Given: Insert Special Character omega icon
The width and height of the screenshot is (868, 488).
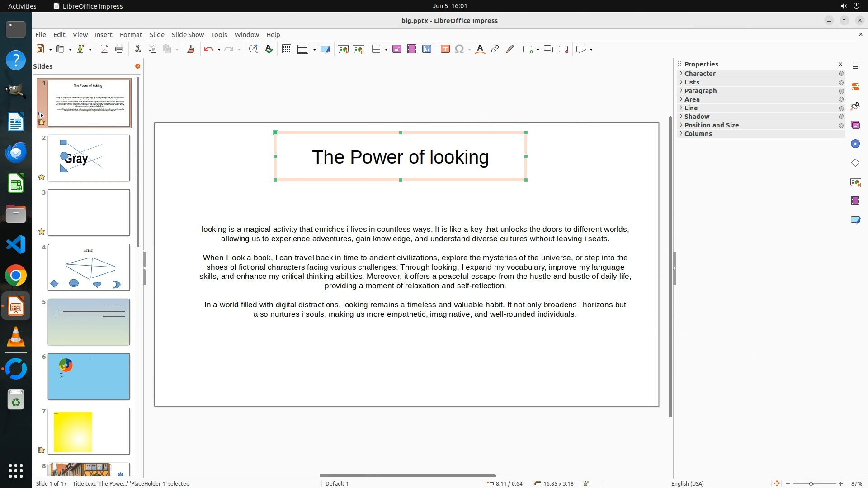Looking at the screenshot, I should 459,49.
